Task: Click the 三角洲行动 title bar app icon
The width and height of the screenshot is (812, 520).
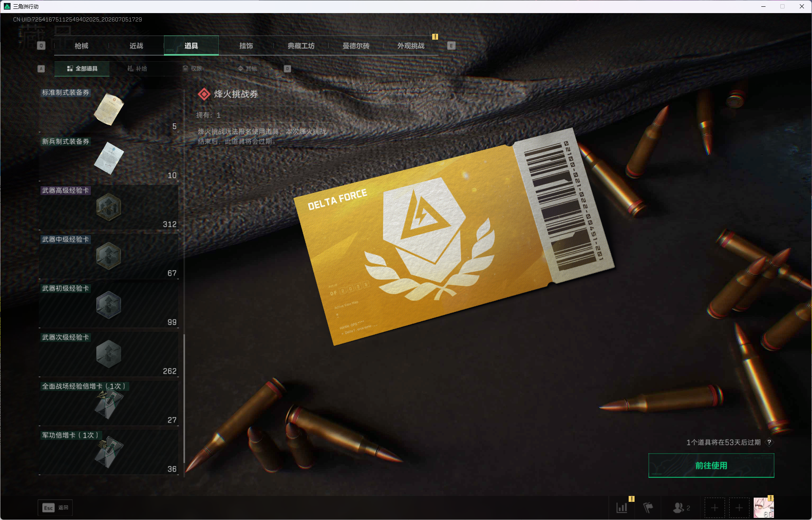Action: coord(7,6)
